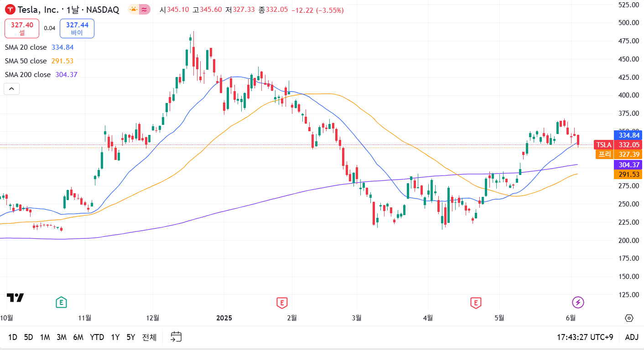Click the 0.04 spread value
644x350 pixels.
(50, 28)
